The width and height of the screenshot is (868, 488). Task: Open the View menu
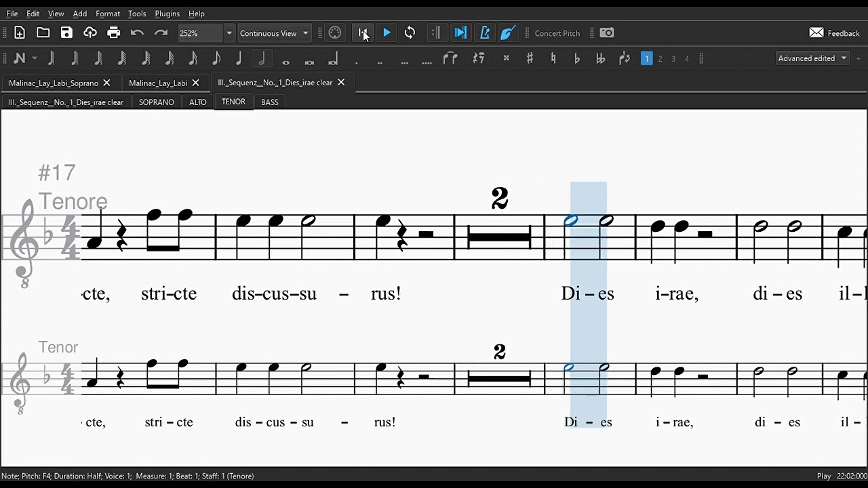point(56,14)
